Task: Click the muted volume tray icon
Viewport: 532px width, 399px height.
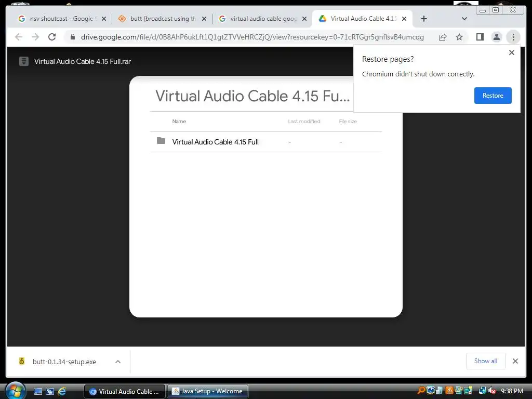Action: [492, 391]
